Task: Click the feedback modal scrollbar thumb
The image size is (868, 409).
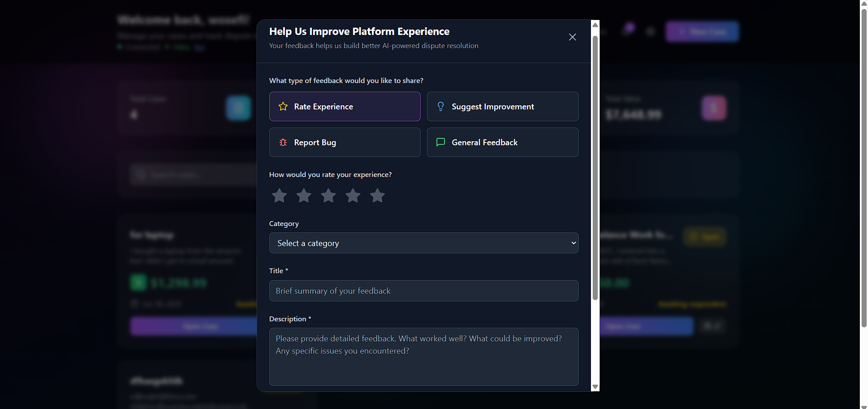Action: point(595,168)
